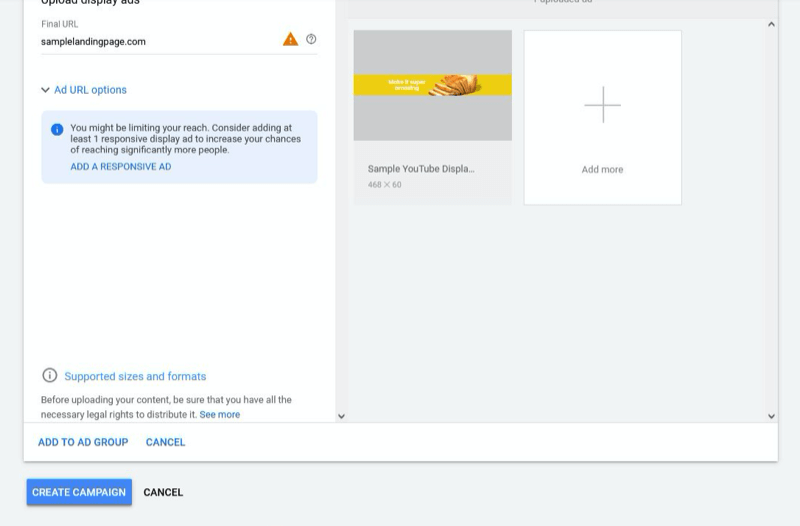
Task: Open Supported sizes and formats link
Action: point(135,377)
